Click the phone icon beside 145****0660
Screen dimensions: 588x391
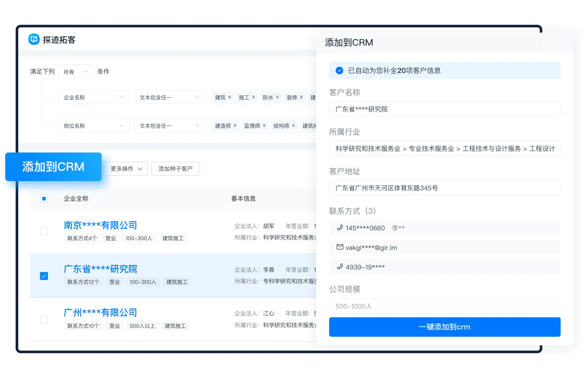(x=340, y=228)
